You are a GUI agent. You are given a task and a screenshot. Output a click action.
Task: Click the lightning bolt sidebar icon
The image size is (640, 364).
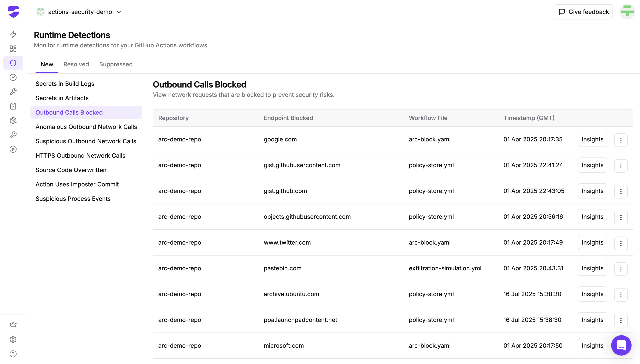(x=13, y=34)
